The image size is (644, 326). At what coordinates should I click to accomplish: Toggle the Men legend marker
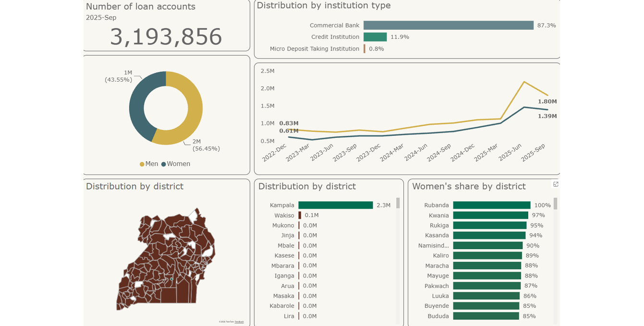[142, 164]
